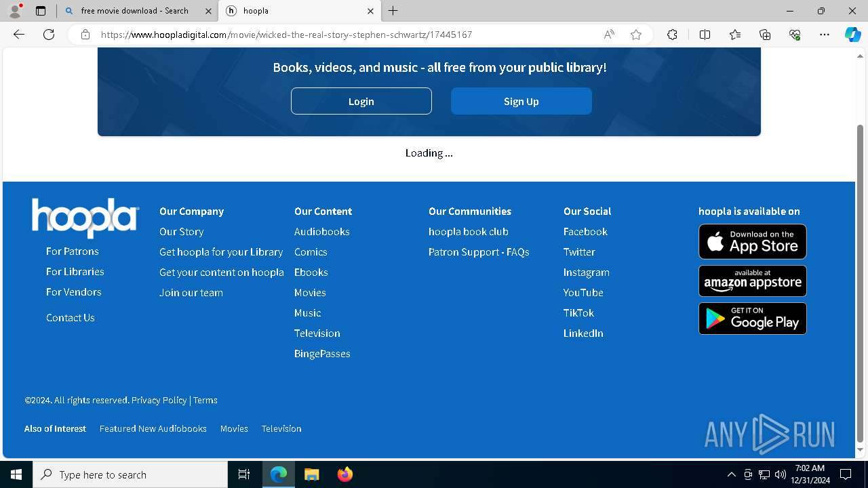Open Settings and more ellipsis menu
This screenshot has height=488, width=868.
825,35
